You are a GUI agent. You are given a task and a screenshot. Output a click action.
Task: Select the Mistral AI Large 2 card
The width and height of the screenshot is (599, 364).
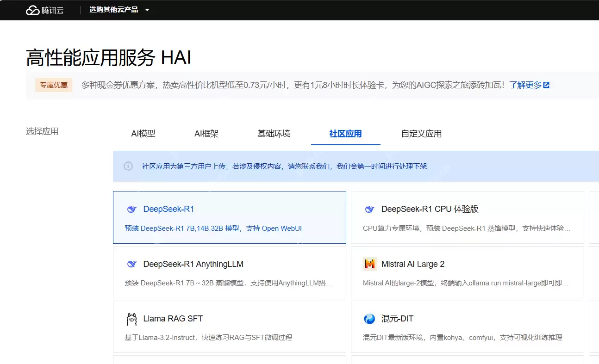[x=467, y=272]
